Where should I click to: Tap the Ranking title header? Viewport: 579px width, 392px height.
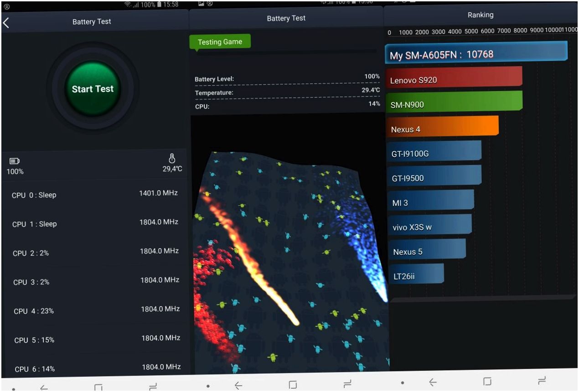pos(481,15)
